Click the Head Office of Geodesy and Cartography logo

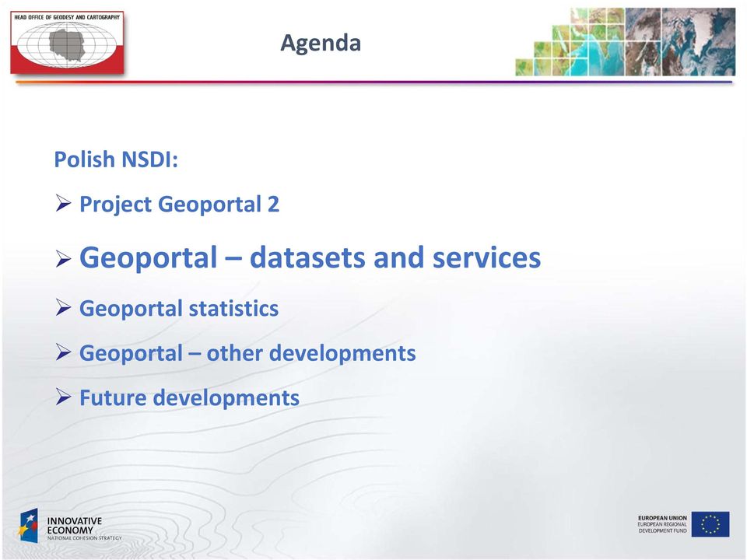click(x=67, y=43)
